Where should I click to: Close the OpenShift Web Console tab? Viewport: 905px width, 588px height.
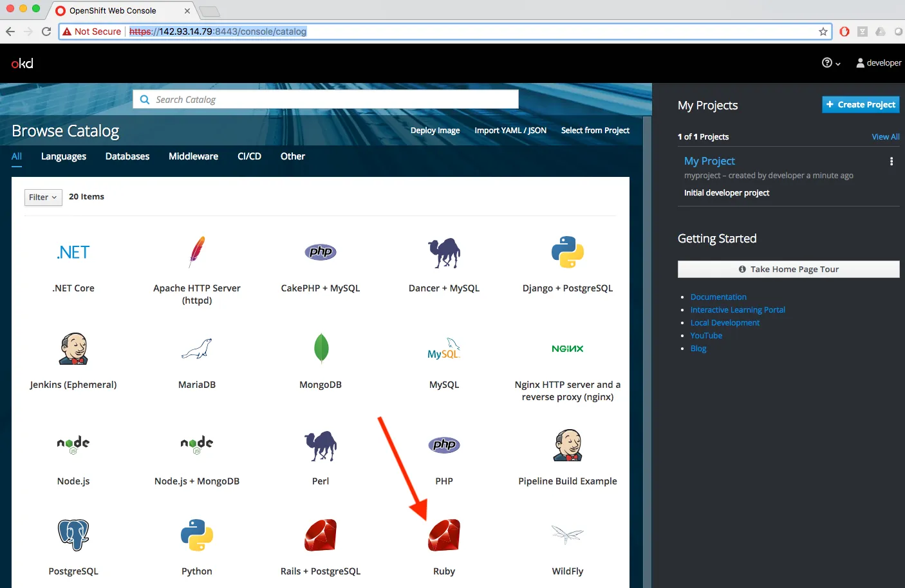click(x=187, y=11)
